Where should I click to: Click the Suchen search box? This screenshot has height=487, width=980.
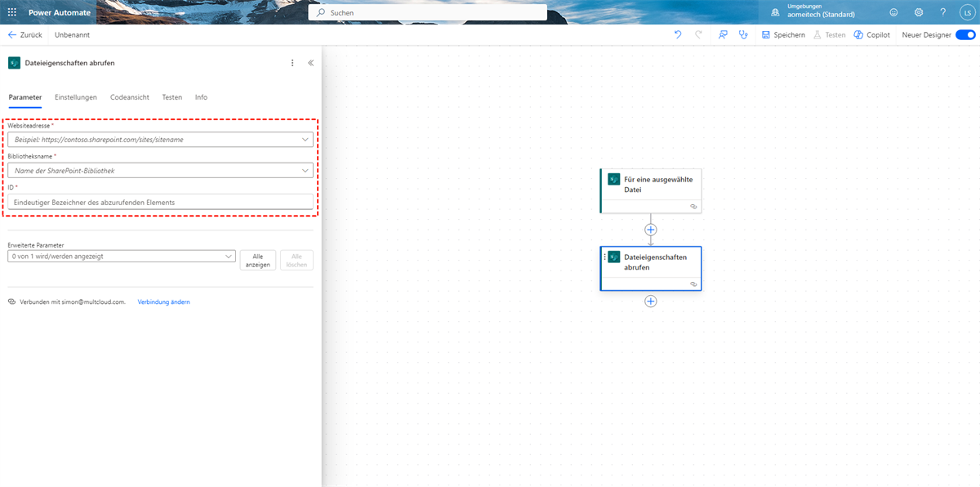point(427,12)
